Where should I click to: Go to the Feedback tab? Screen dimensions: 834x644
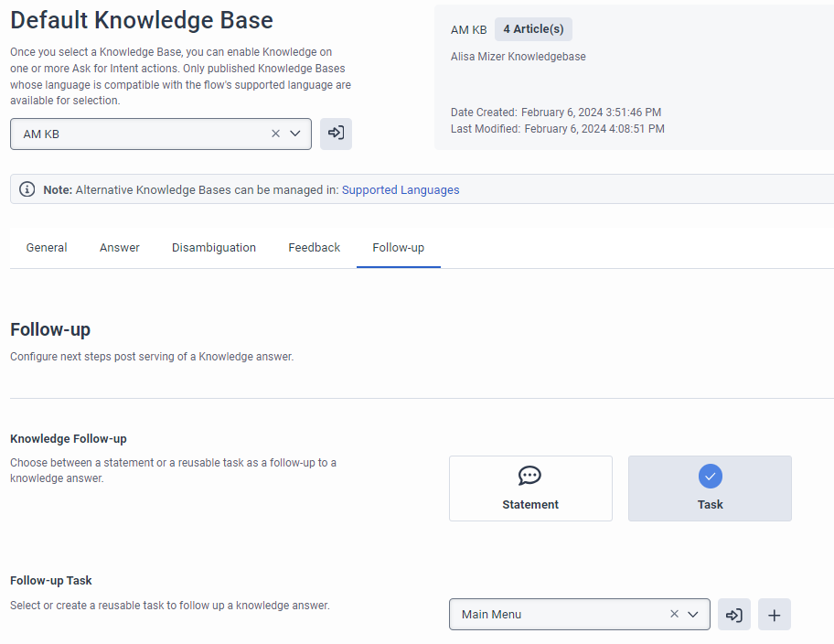pyautogui.click(x=315, y=248)
